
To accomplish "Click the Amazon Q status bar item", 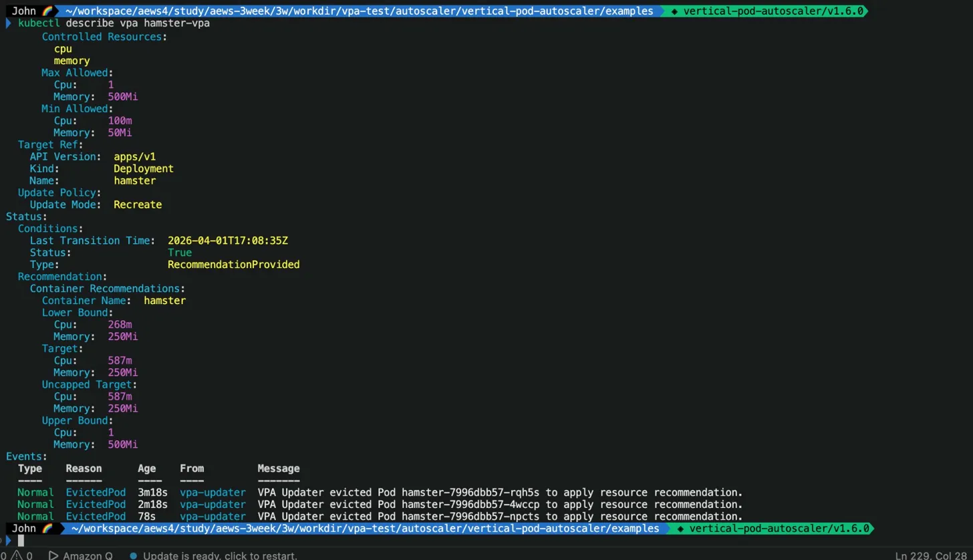I will click(x=81, y=555).
